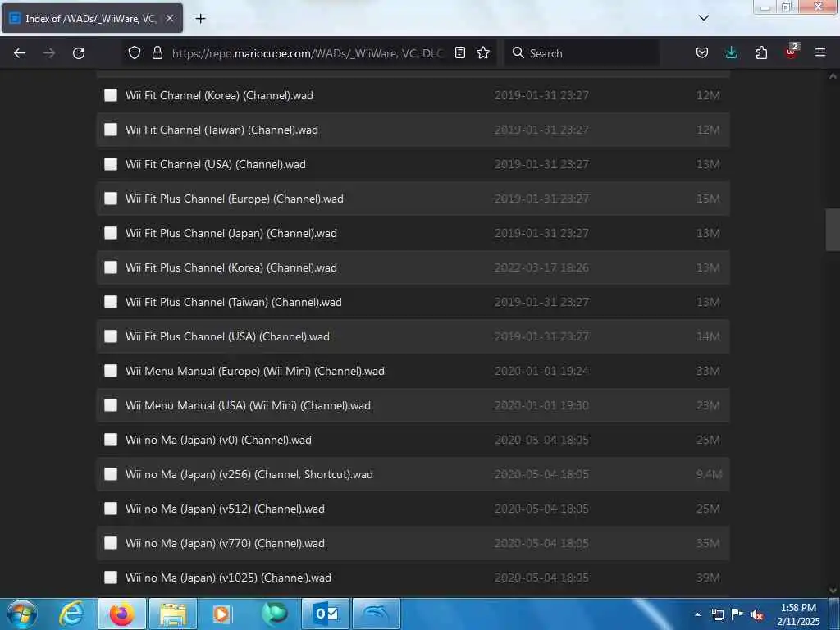Open Windows Media Player taskbar icon
Image resolution: width=840 pixels, height=630 pixels.
coord(221,614)
